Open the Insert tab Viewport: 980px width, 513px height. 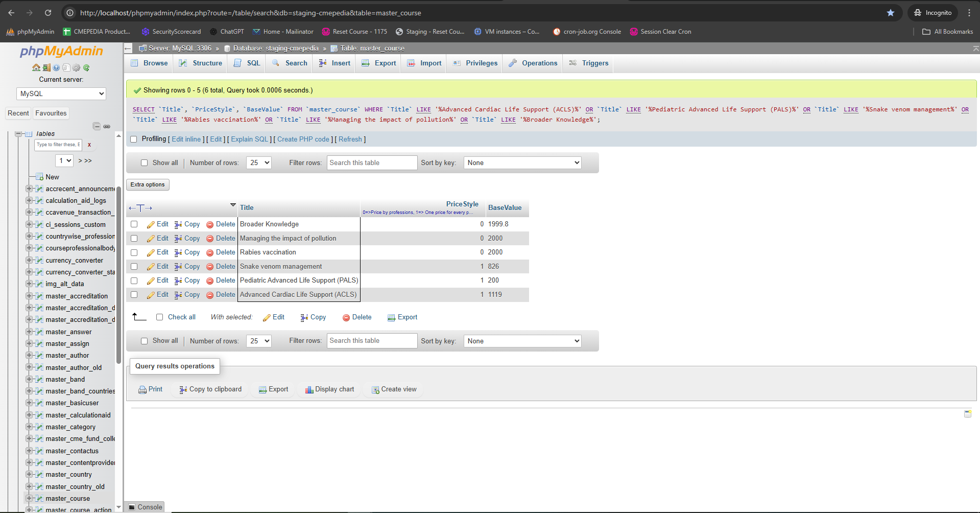334,63
